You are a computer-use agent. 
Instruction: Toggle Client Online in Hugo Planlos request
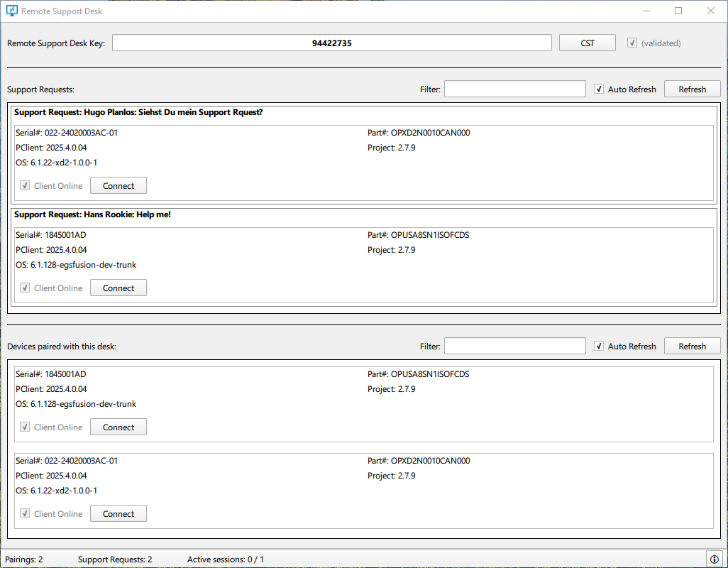click(25, 186)
